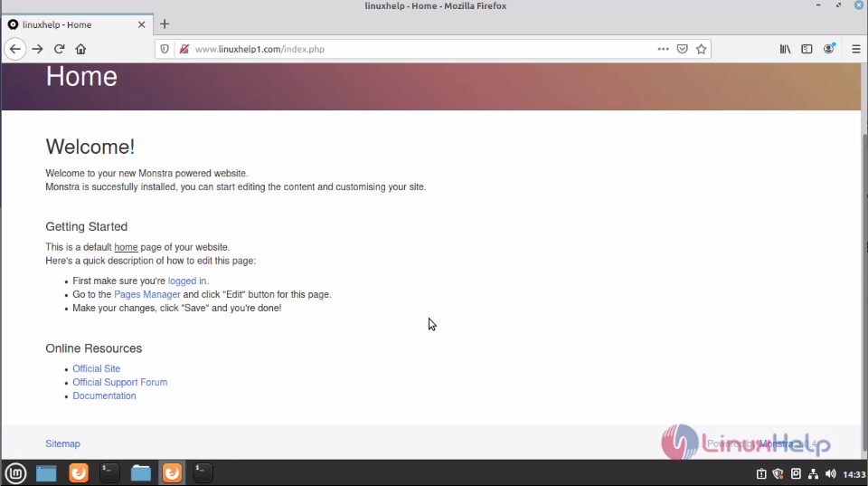The image size is (868, 486).
Task: Open the Library bookmarks icon
Action: coord(785,49)
